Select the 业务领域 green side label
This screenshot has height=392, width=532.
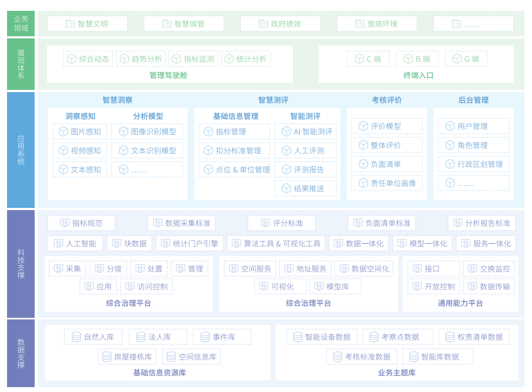[x=21, y=23]
